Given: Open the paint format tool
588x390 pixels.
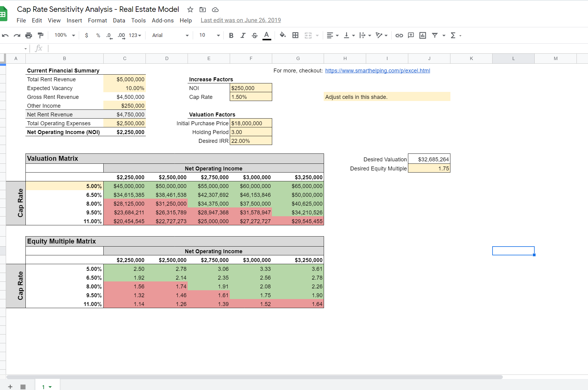Looking at the screenshot, I should [41, 35].
